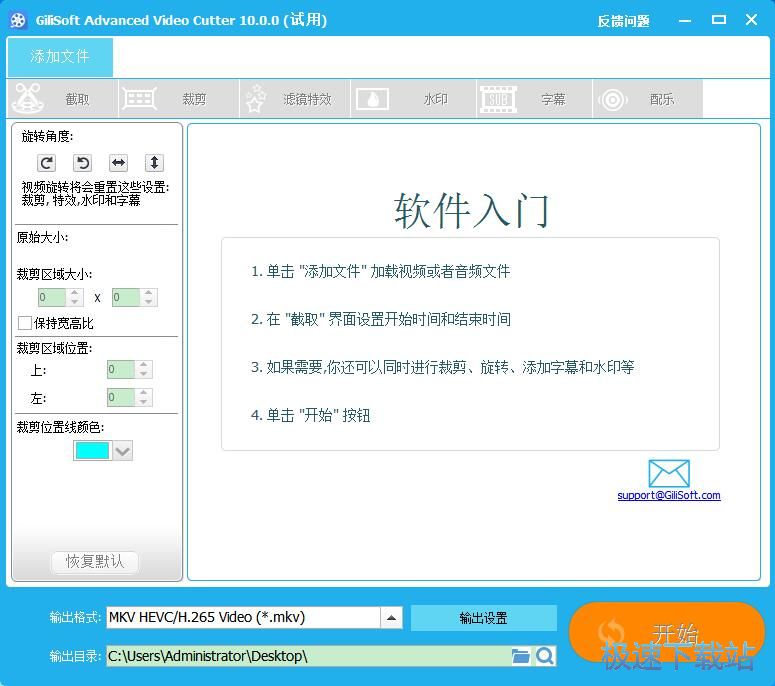Rotate video clockwise with the rotate-right icon
Viewport: 775px width, 686px height.
[46, 163]
